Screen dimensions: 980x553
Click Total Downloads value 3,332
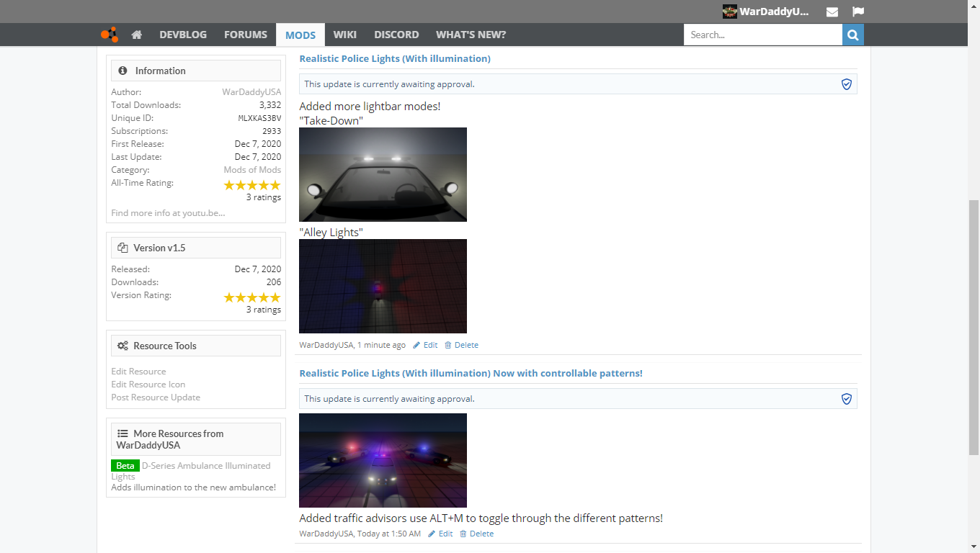pyautogui.click(x=270, y=105)
